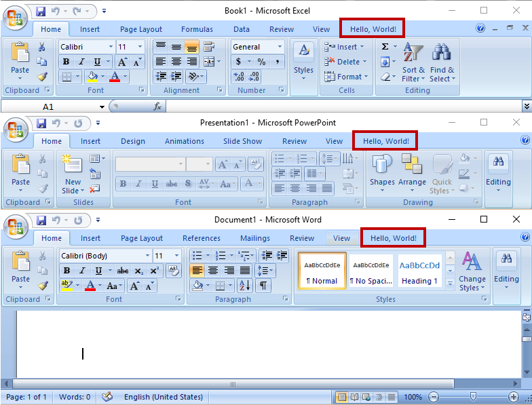Click the Bullets list icon in Word
Viewport: 532px width, 405px height.
coord(197,255)
